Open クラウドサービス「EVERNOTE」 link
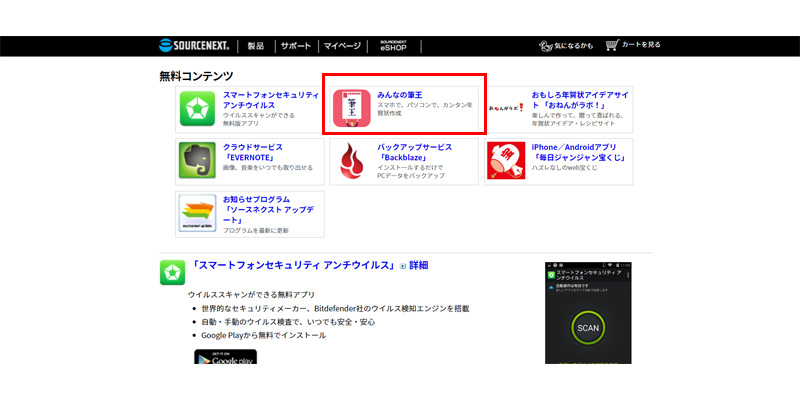Image resolution: width=800 pixels, height=400 pixels. click(252, 152)
